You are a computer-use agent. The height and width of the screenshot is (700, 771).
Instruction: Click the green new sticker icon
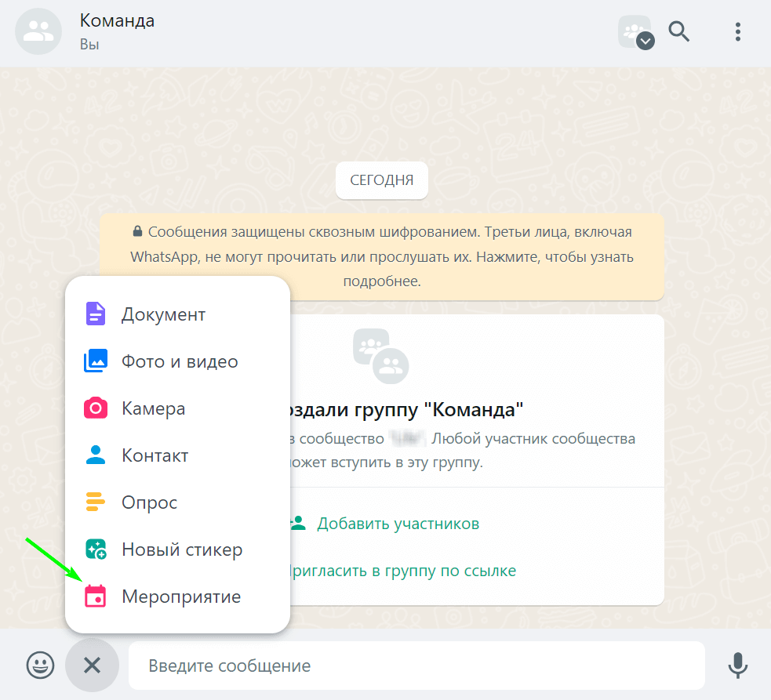tap(96, 549)
